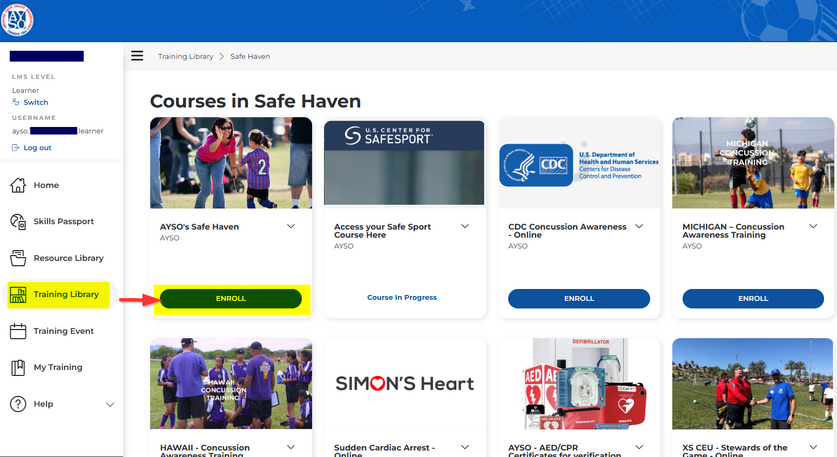Expand Michigan Concussion Awareness Training chevron
Screen dimensions: 837x457
pyautogui.click(x=813, y=227)
